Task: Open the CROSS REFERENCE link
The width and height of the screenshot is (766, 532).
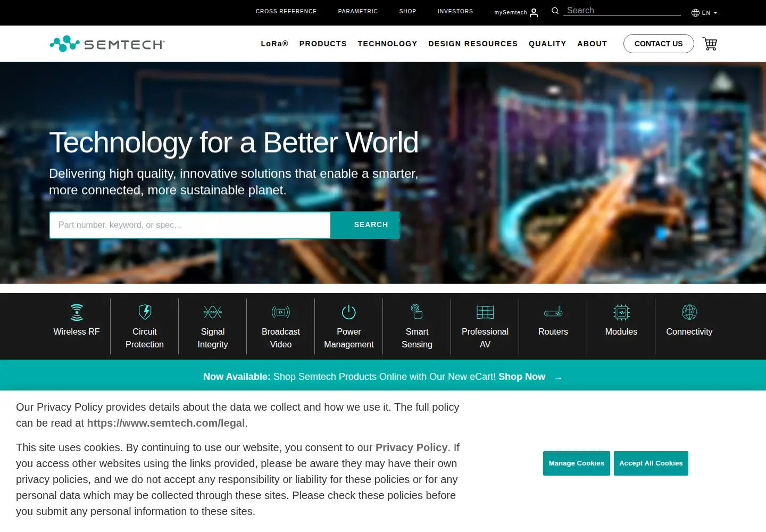Action: (x=286, y=11)
